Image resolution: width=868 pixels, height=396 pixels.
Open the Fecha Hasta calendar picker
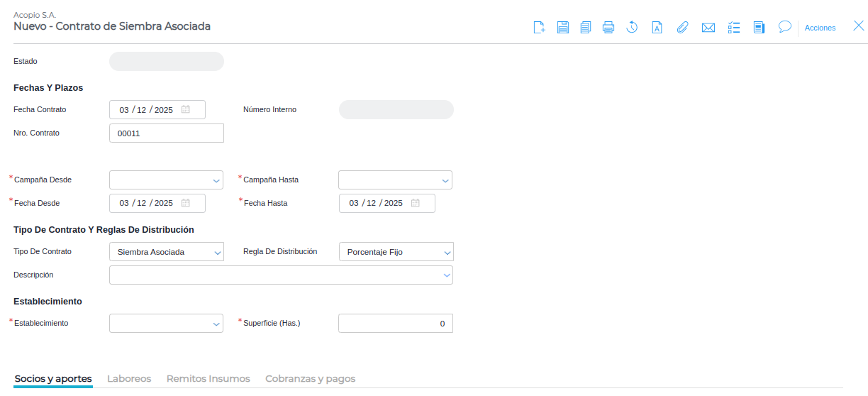(416, 203)
